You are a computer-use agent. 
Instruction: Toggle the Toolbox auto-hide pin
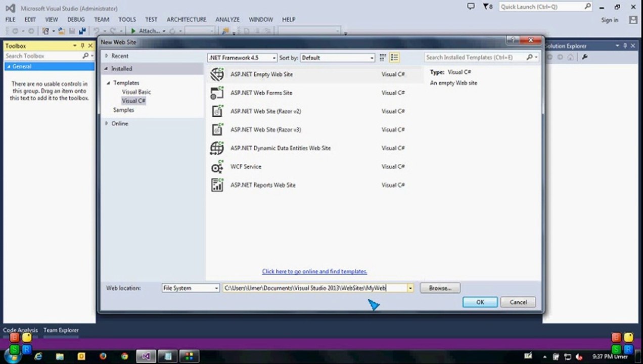pos(82,45)
